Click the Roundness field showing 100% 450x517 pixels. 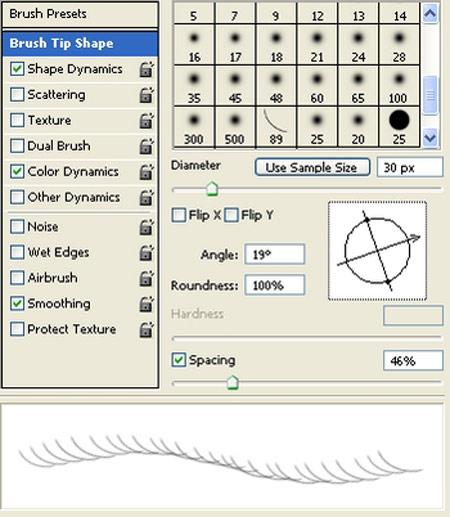[275, 285]
